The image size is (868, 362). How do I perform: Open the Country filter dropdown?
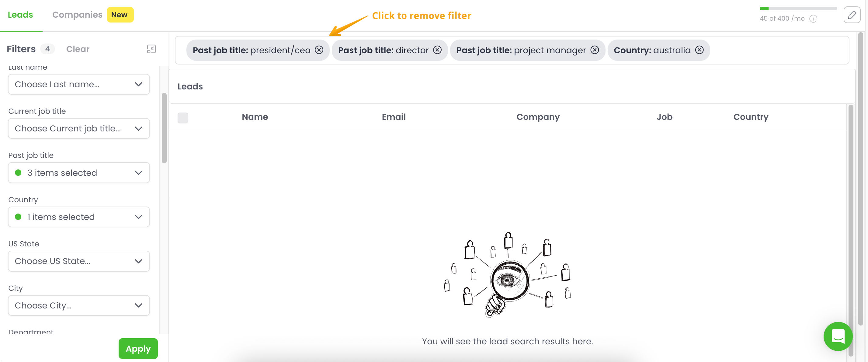pyautogui.click(x=79, y=217)
